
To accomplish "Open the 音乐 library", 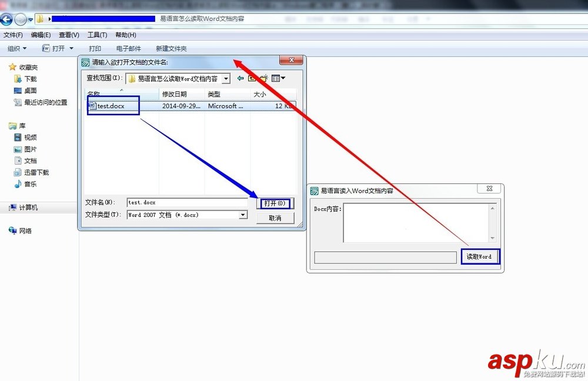I will tap(31, 184).
